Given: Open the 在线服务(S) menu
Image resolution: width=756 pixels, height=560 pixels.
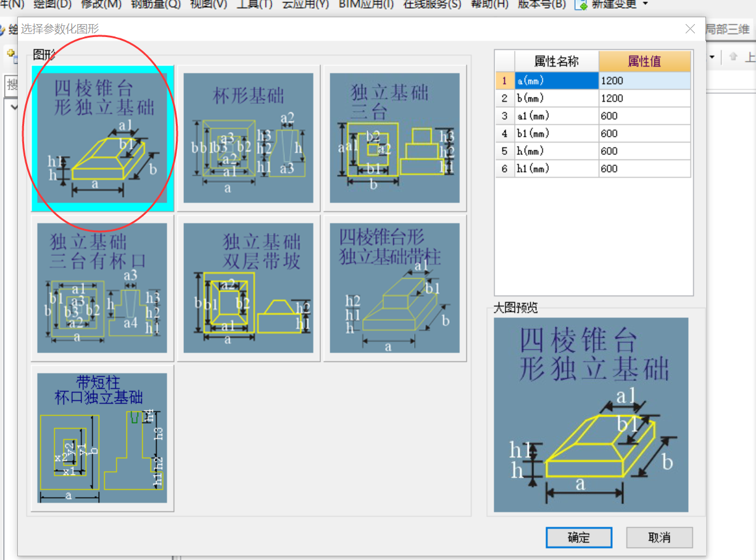Looking at the screenshot, I should click(x=432, y=4).
